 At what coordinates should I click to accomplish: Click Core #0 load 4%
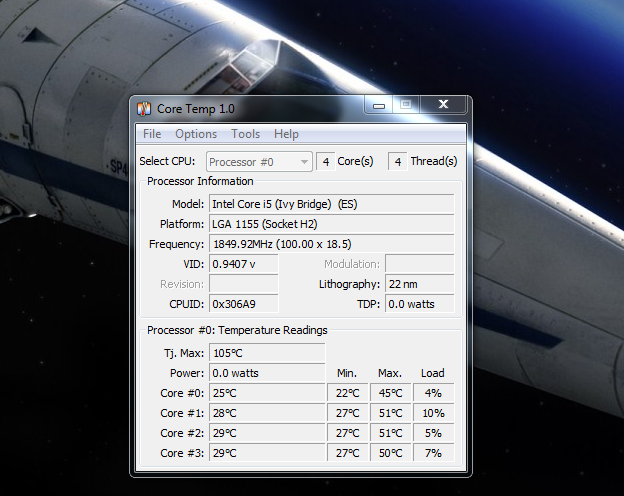[x=433, y=393]
